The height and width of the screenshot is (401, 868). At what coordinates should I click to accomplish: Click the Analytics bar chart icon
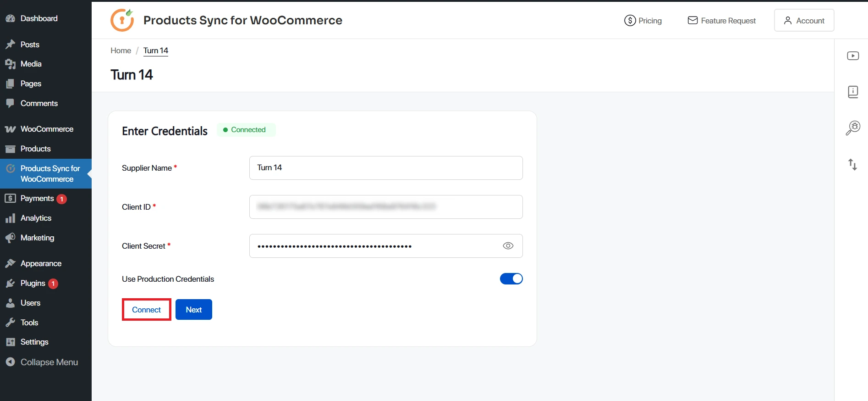(10, 218)
